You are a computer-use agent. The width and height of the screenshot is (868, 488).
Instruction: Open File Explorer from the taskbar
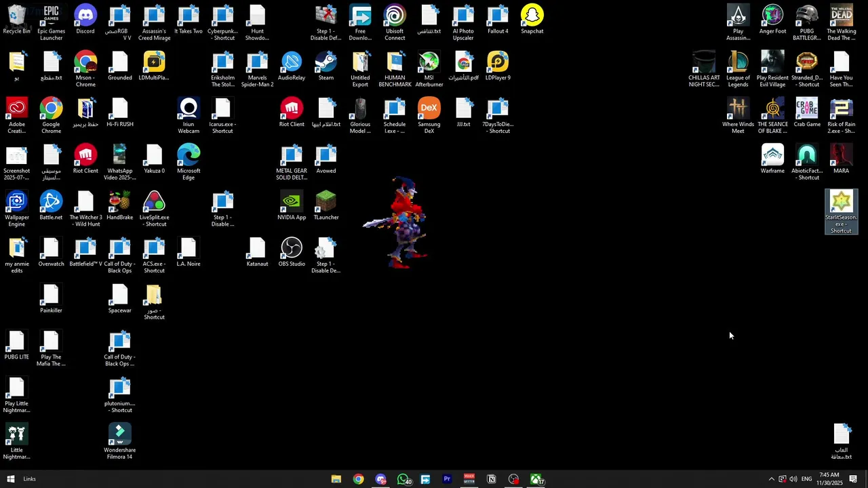pos(336,479)
